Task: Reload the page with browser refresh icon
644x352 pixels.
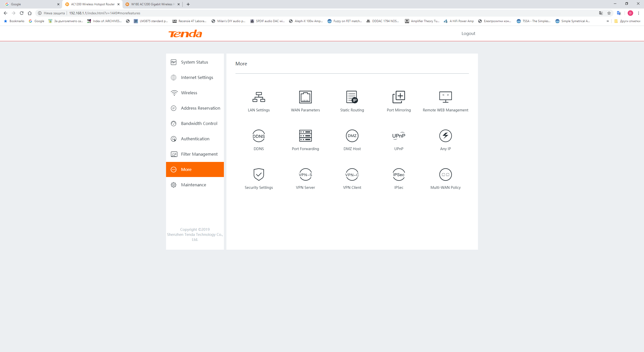Action: coord(22,13)
